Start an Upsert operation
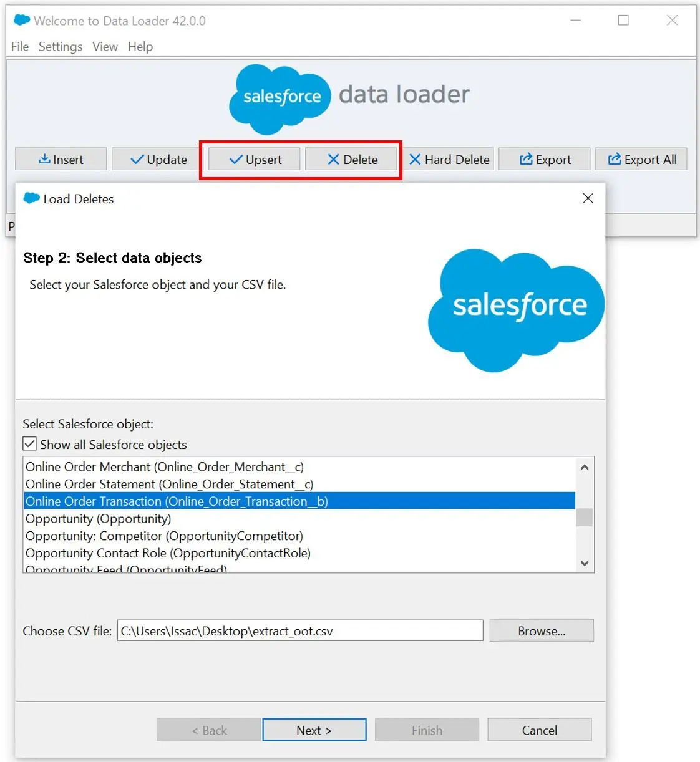This screenshot has width=700, height=762. (x=255, y=159)
